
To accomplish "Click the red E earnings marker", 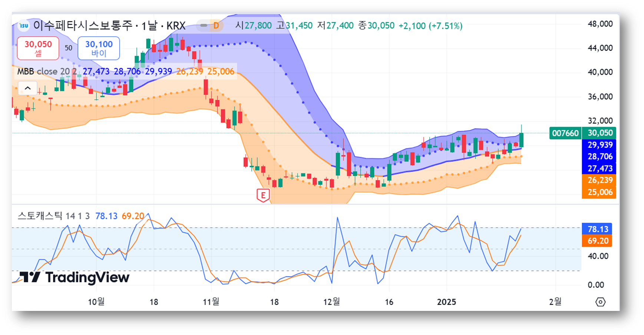I will click(263, 195).
